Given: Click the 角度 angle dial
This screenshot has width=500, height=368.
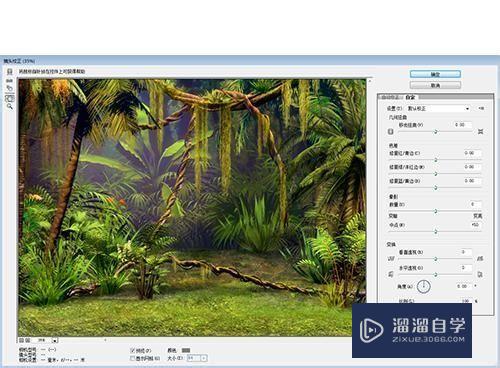Looking at the screenshot, I should click(423, 286).
